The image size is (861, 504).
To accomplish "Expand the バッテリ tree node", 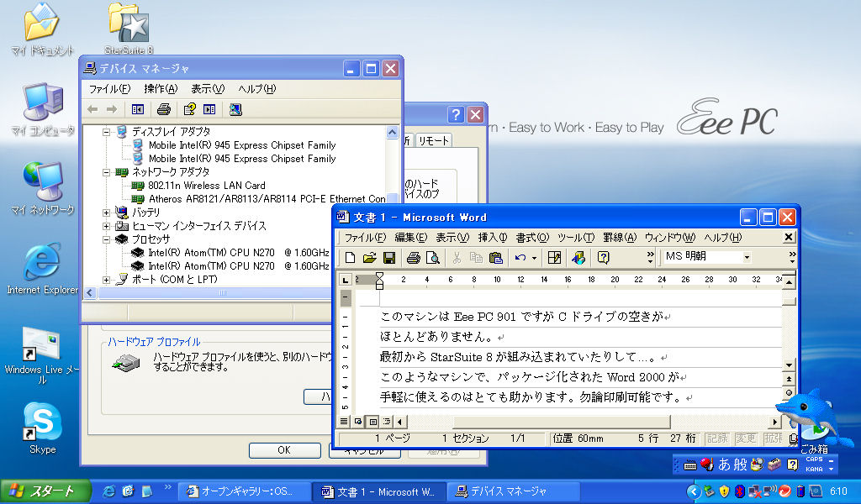I will (x=107, y=213).
